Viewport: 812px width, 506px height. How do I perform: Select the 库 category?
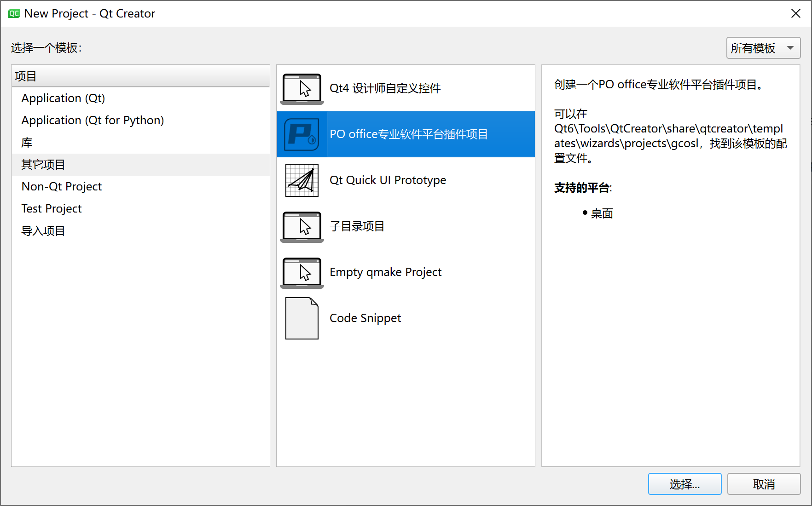pyautogui.click(x=140, y=143)
